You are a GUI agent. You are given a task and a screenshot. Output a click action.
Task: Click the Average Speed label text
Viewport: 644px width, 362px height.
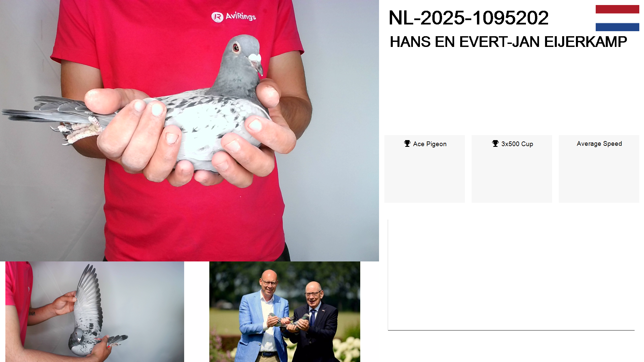599,143
